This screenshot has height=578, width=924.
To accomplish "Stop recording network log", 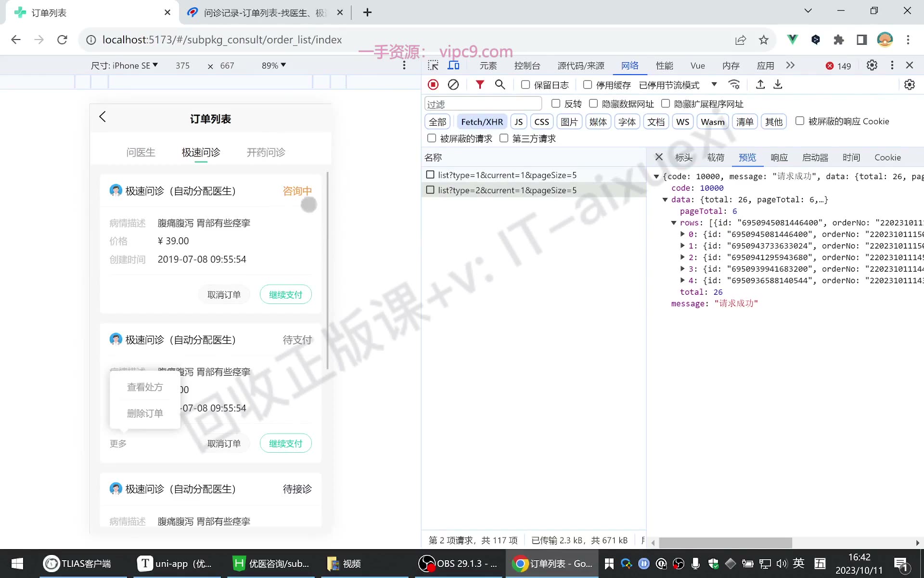I will (433, 85).
